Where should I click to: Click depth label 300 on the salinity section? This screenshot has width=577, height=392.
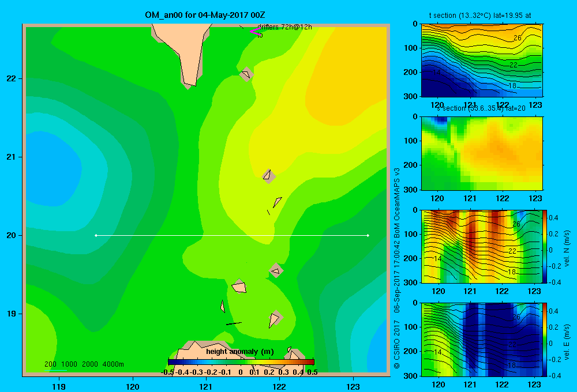point(411,190)
